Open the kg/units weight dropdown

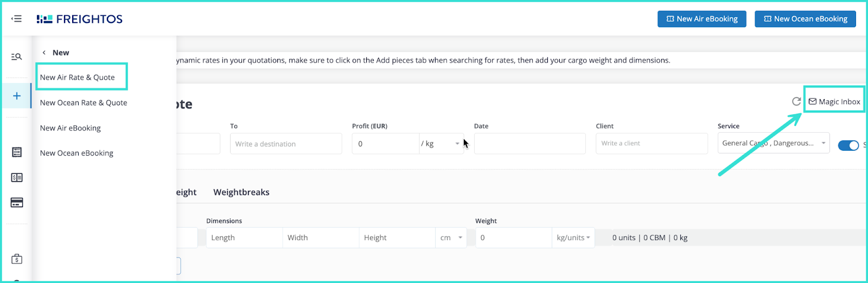point(573,238)
